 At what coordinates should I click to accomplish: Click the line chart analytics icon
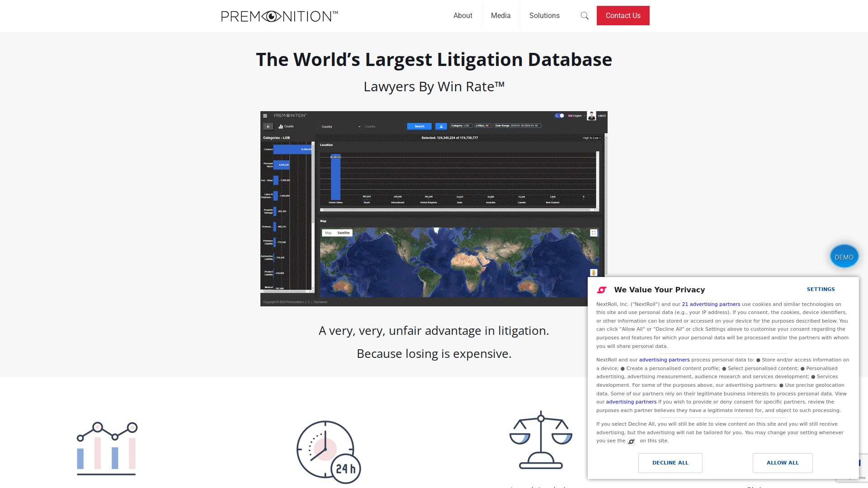click(107, 448)
